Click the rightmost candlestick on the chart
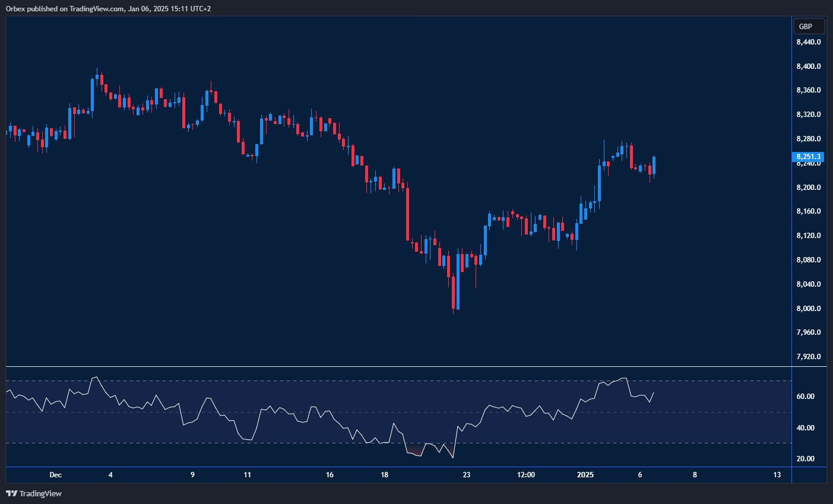The image size is (833, 504). [653, 166]
